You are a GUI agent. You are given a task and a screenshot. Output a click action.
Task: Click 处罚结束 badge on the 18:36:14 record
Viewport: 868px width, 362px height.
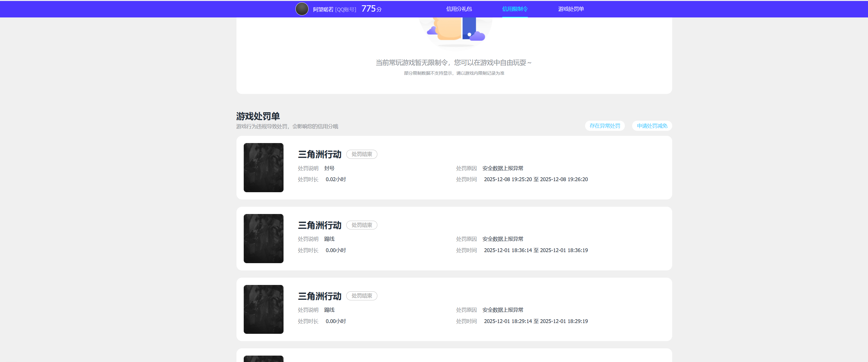coord(362,225)
